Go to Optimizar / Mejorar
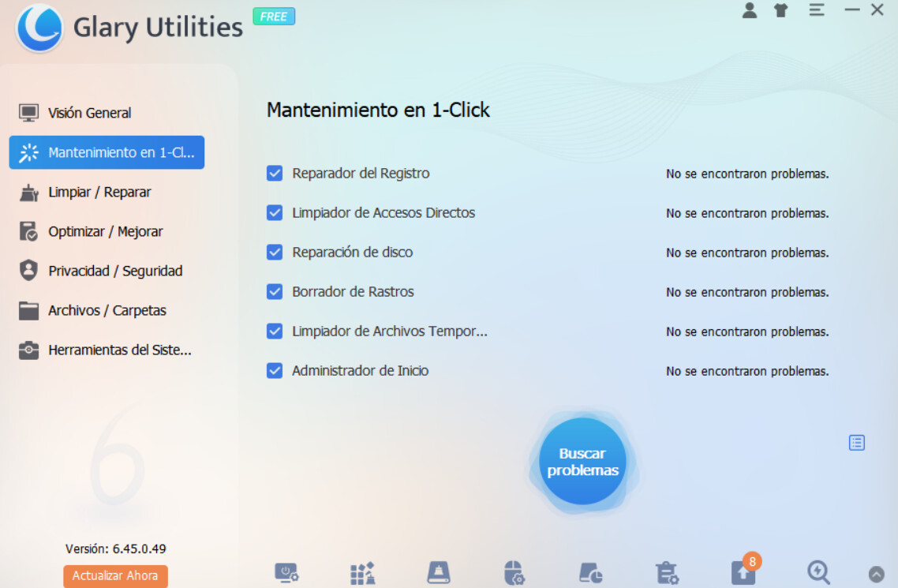 [x=107, y=231]
